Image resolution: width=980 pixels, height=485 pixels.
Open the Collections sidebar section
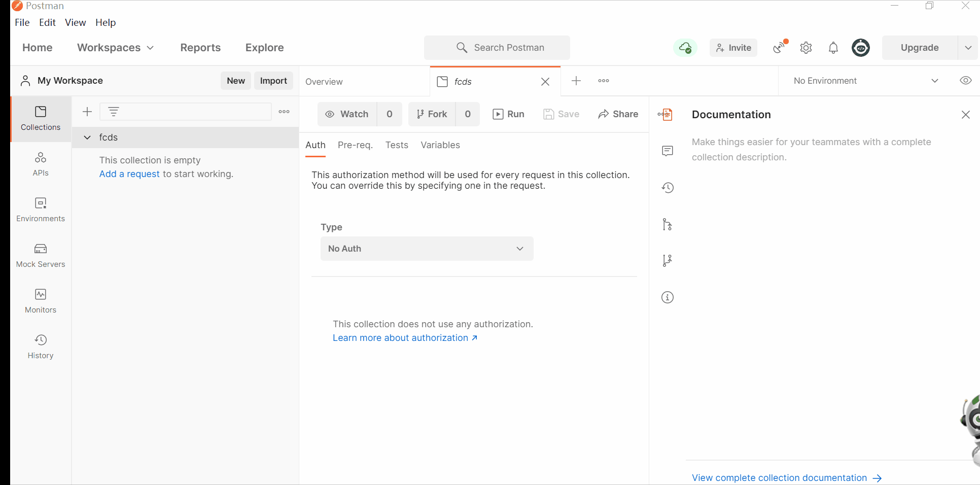(41, 119)
